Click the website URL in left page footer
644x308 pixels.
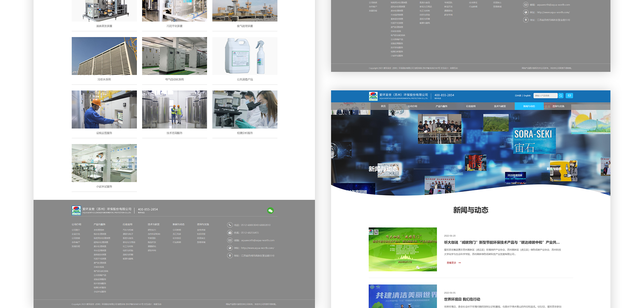point(258,248)
